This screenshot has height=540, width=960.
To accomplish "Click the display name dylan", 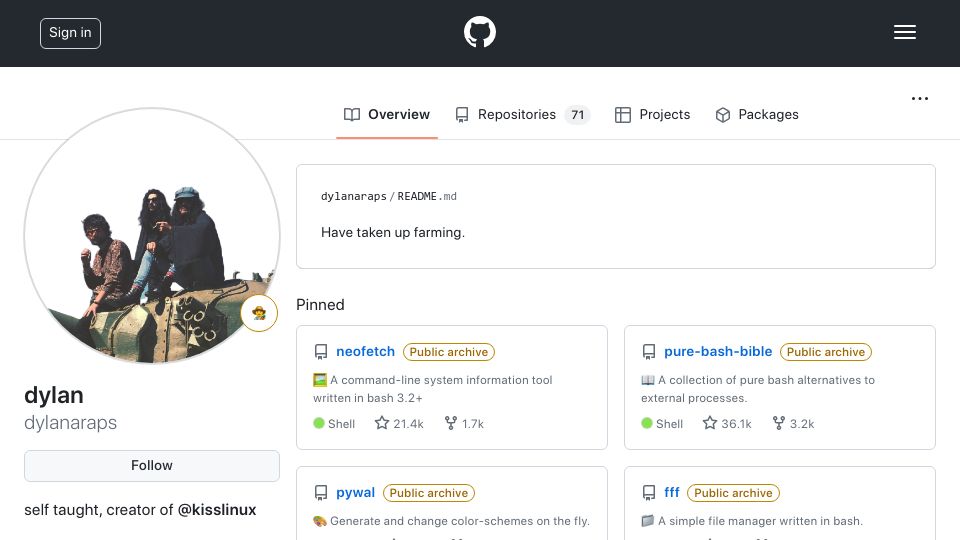I will [x=54, y=396].
